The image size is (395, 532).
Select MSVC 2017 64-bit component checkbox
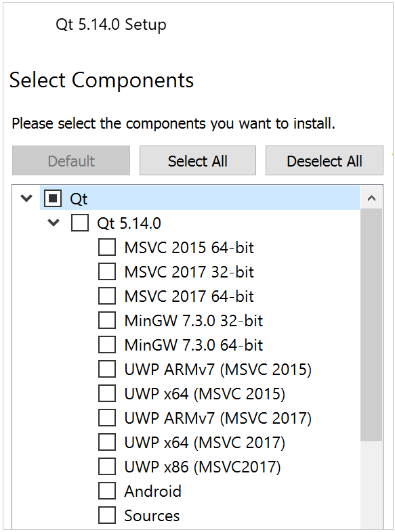pyautogui.click(x=107, y=296)
